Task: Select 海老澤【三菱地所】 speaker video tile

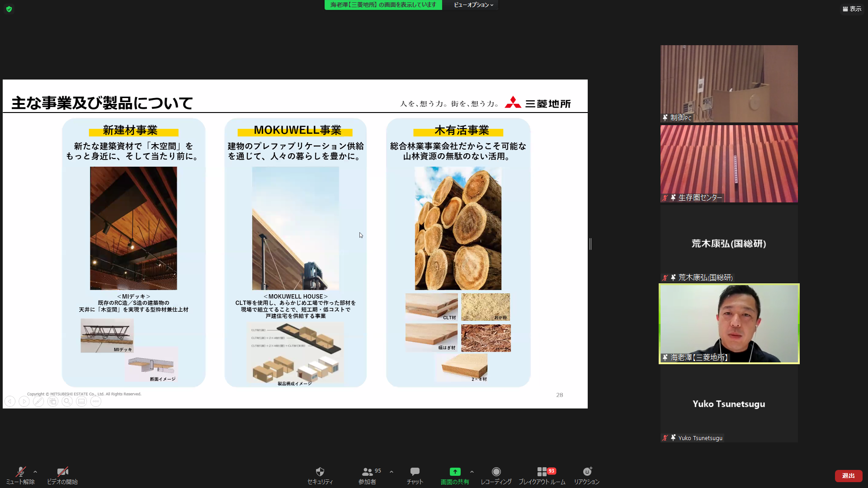Action: point(729,324)
